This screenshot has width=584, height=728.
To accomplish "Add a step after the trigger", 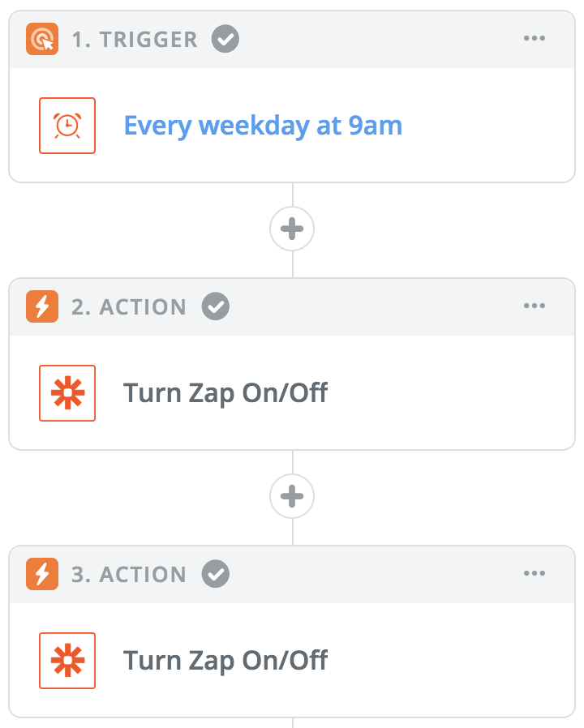I will 292,229.
